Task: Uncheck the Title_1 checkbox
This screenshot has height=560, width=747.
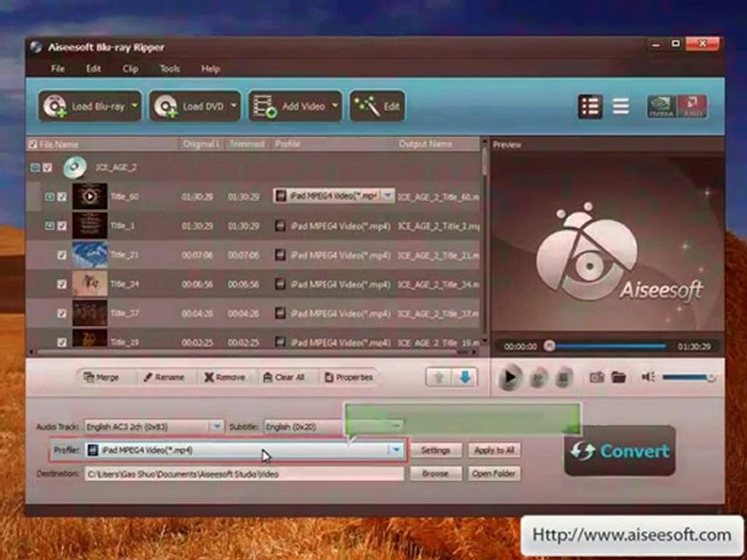Action: point(62,226)
